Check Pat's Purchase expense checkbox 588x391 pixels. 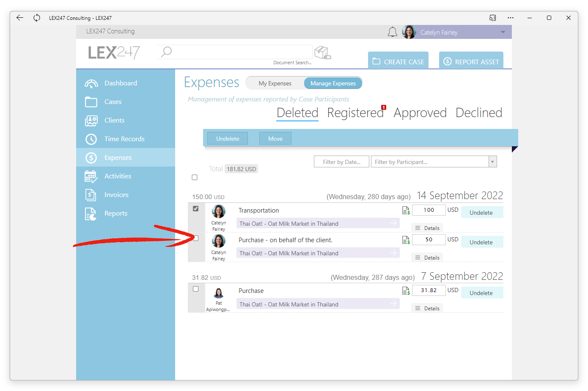(x=195, y=289)
